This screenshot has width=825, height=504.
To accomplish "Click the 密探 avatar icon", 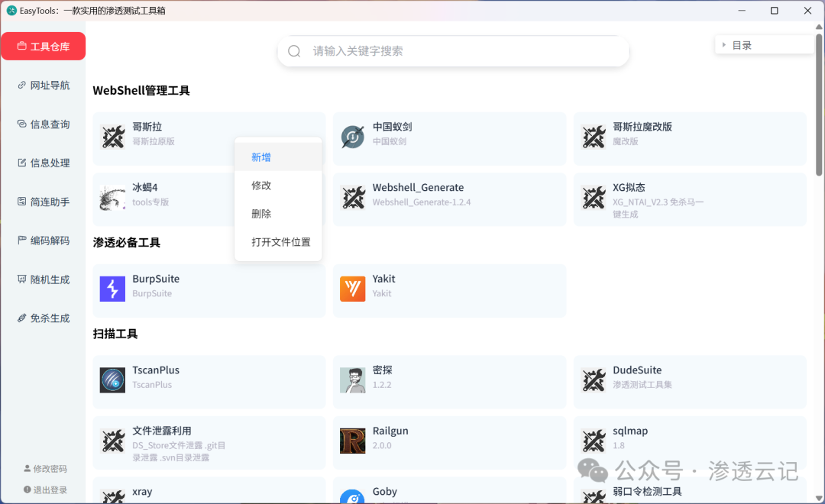I will pos(352,380).
